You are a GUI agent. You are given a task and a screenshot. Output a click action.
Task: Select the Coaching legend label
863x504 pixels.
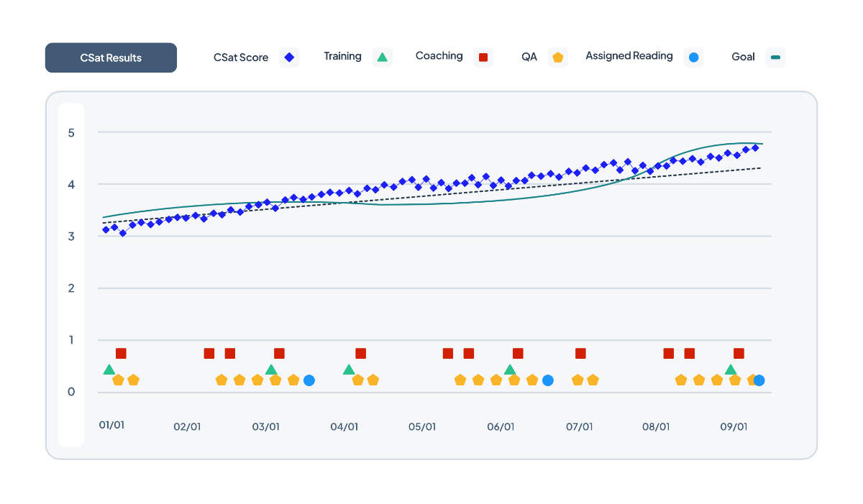(439, 56)
